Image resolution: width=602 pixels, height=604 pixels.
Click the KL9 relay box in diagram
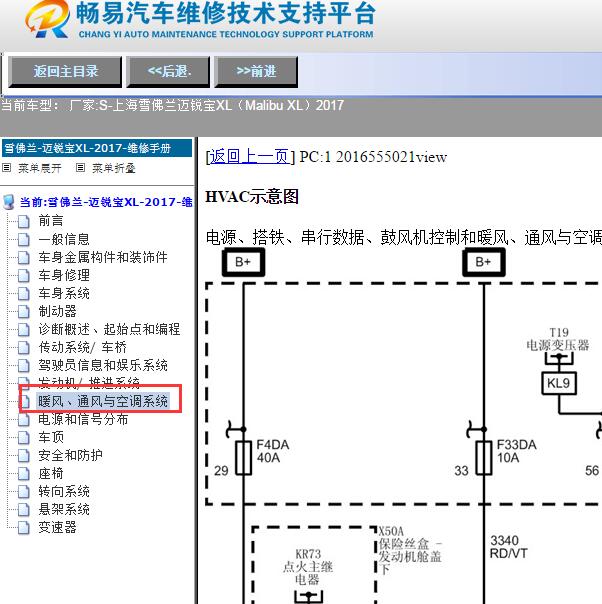(559, 383)
